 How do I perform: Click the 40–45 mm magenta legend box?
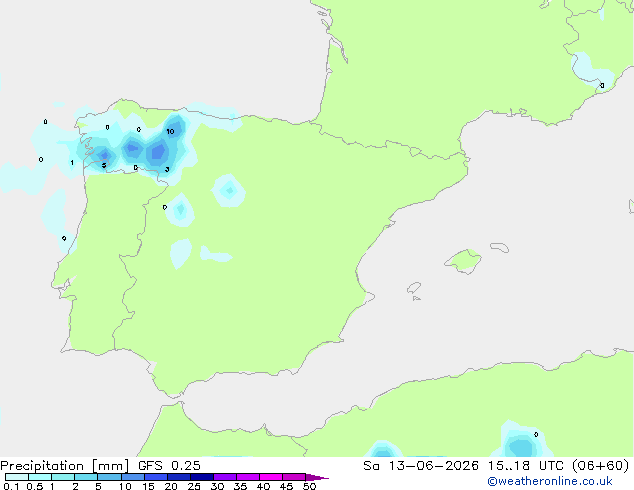pos(271,477)
